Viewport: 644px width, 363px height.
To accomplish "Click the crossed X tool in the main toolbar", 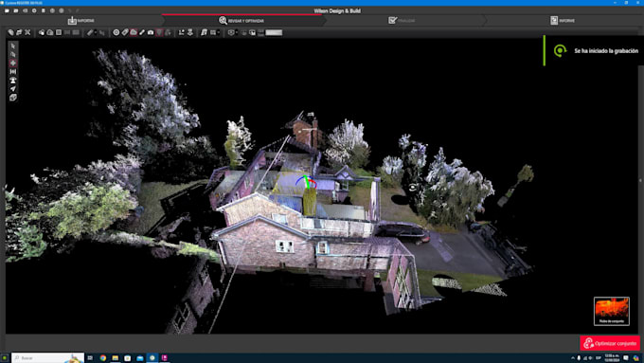I will pos(27,32).
